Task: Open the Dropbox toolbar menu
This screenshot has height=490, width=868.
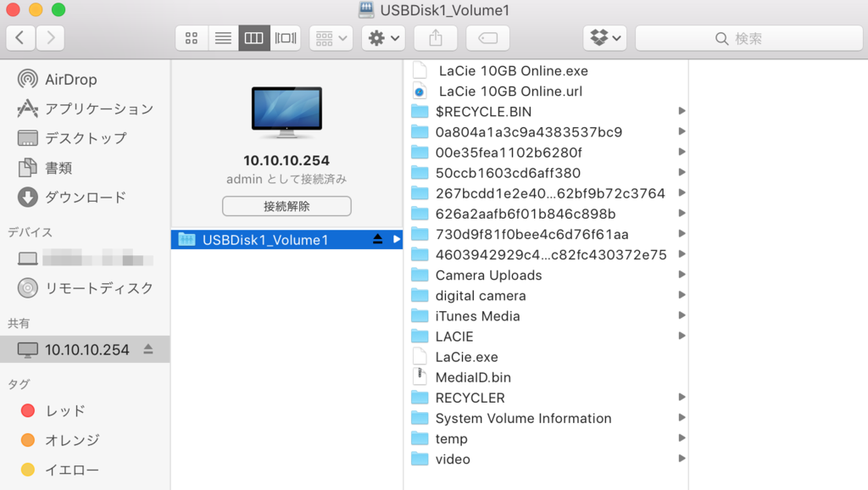Action: 605,37
